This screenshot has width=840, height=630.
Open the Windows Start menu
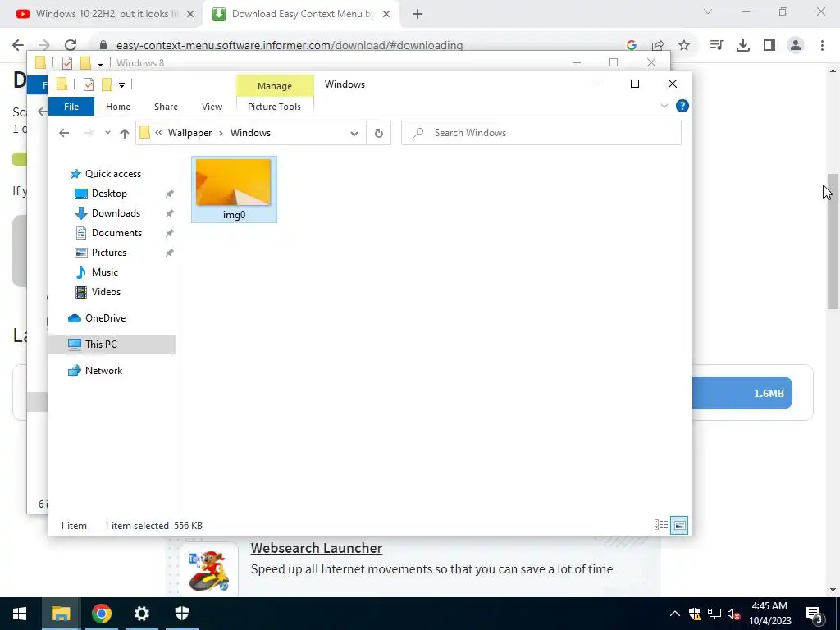(x=20, y=614)
